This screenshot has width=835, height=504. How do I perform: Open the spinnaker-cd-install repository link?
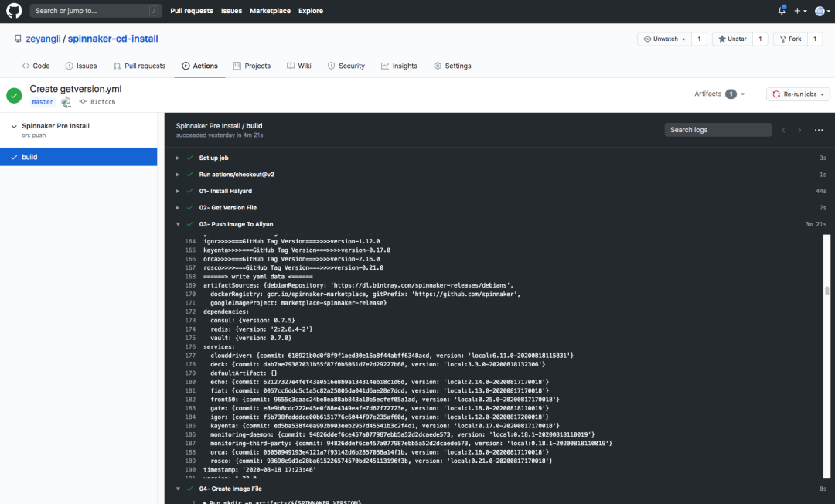tap(113, 39)
